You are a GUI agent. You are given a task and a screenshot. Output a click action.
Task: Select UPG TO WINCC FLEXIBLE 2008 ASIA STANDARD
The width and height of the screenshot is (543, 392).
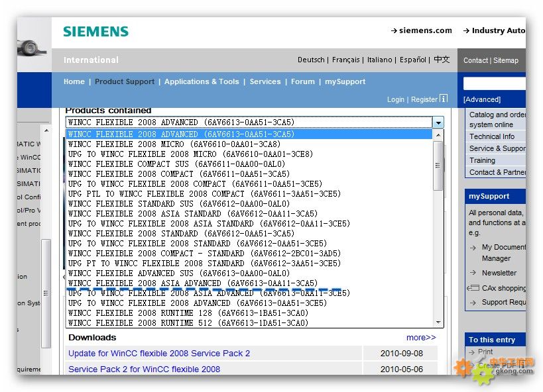pos(249,224)
